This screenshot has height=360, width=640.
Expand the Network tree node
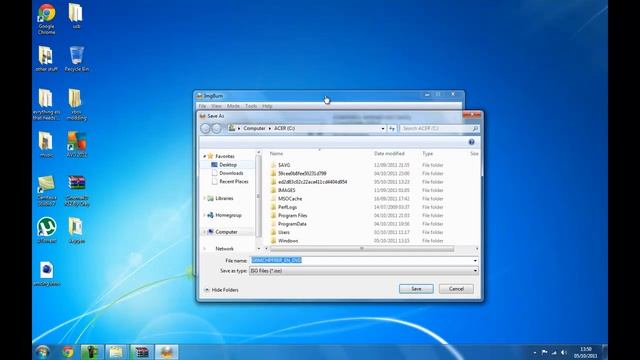click(x=204, y=249)
